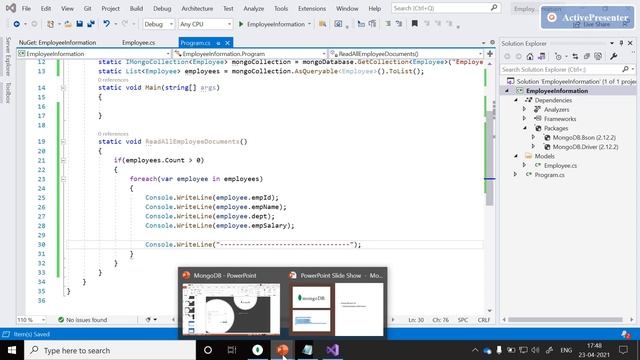Screen dimensions: 640x360
Task: Open Properties wrench icon in Solution Explorer
Action: pyautogui.click(x=613, y=56)
